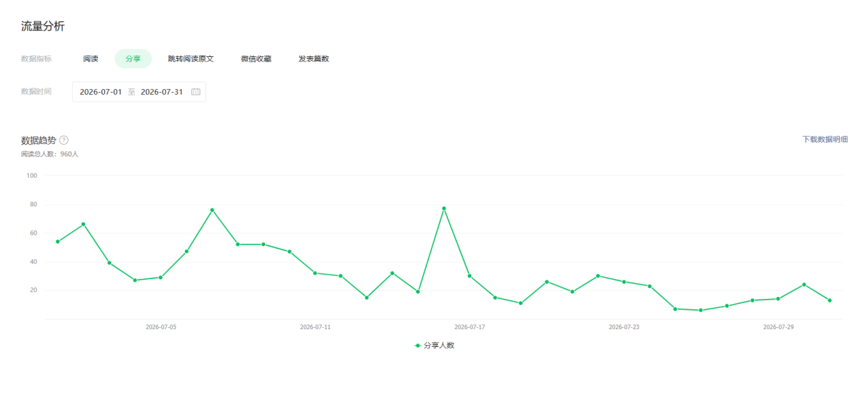868x393 pixels.
Task: Click the 分享人数 legend text
Action: [x=439, y=346]
